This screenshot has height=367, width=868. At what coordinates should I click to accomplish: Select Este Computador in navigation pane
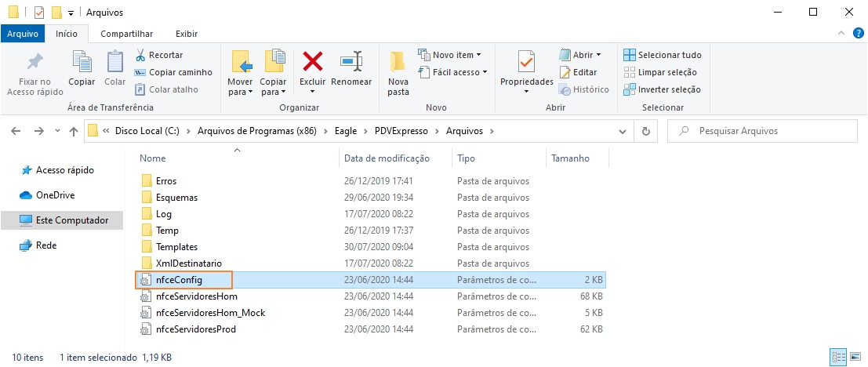(x=62, y=220)
